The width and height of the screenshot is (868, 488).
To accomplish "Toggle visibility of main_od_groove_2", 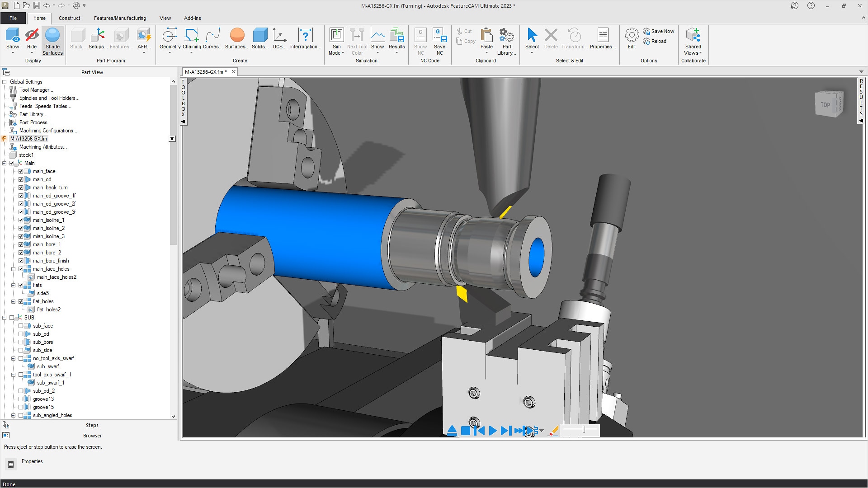I will (x=21, y=204).
